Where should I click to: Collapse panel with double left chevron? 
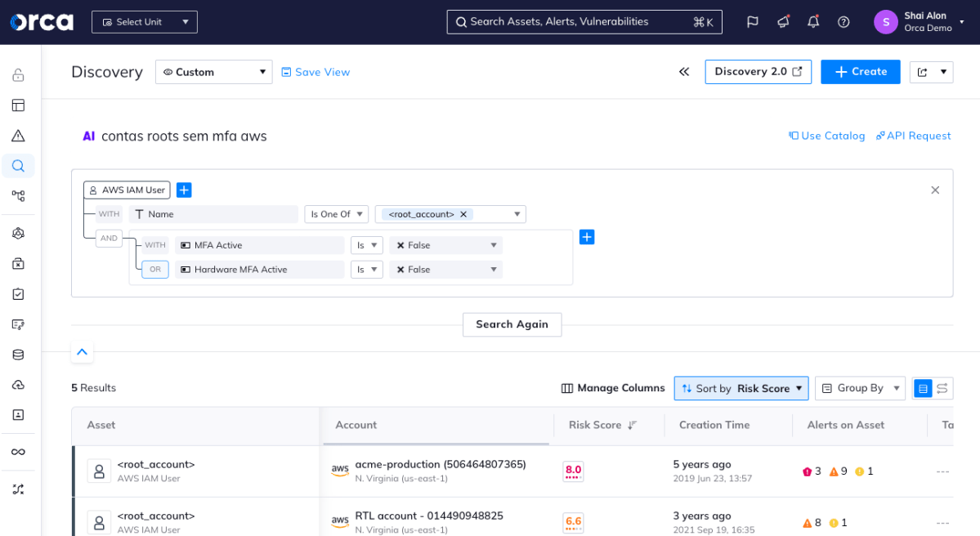click(684, 72)
